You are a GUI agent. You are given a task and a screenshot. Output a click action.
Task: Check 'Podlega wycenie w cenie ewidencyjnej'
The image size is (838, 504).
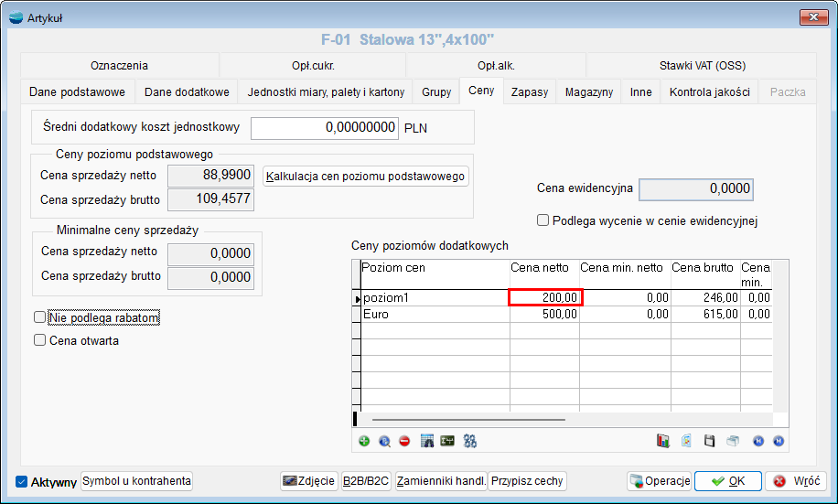click(543, 220)
